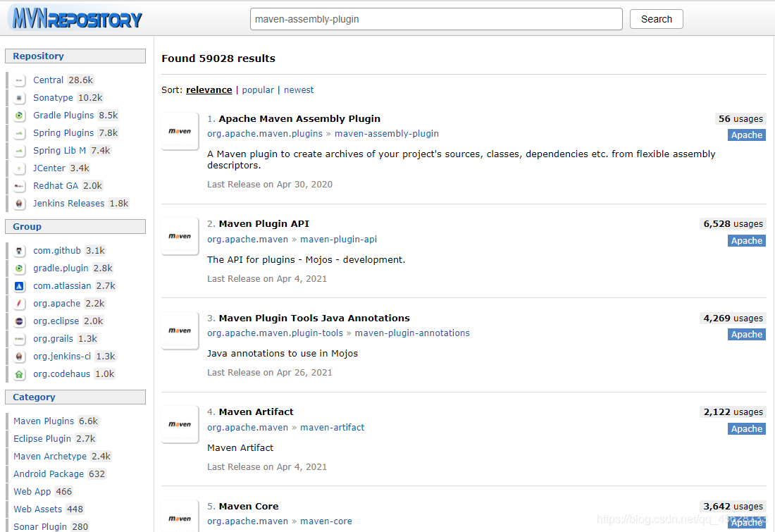
Task: Click the Sonatype repository icon
Action: [19, 98]
